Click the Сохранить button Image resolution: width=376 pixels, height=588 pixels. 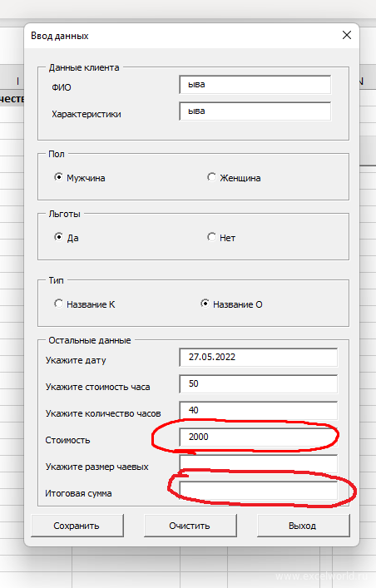coord(77,526)
